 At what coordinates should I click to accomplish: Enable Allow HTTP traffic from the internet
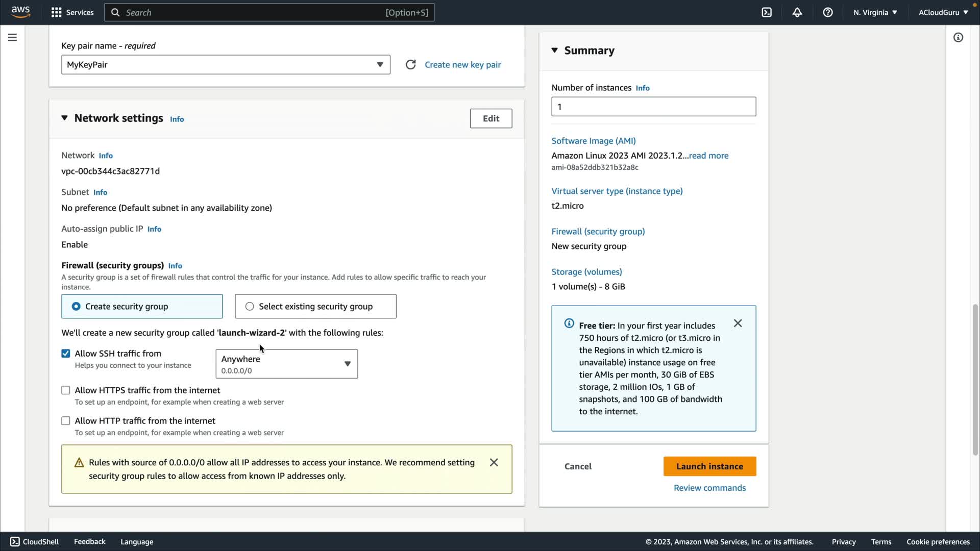coord(66,421)
